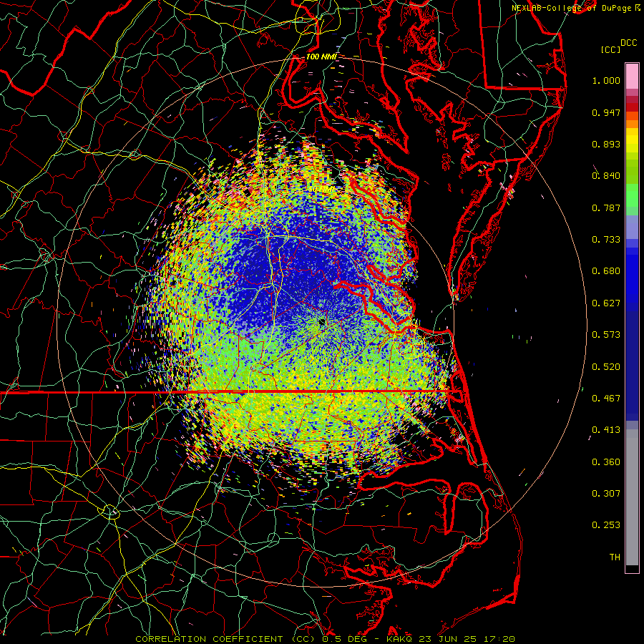Click the 17:20 timestamp
The height and width of the screenshot is (644, 644).
click(x=499, y=639)
